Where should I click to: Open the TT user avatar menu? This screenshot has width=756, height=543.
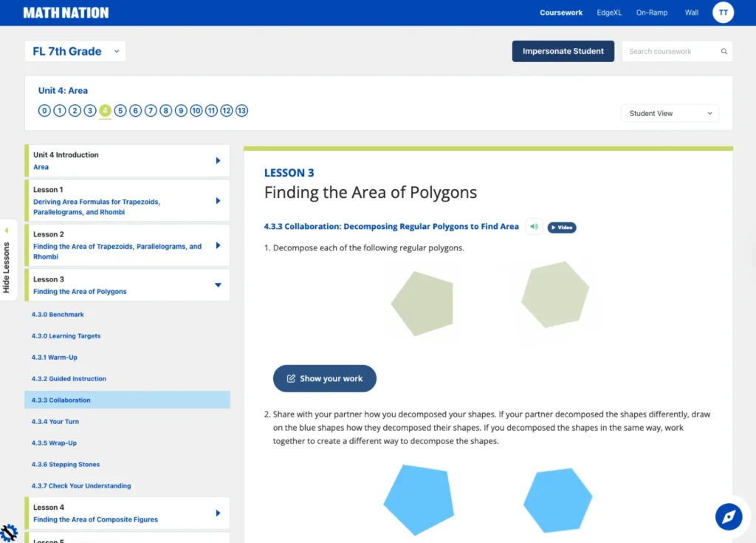pyautogui.click(x=723, y=13)
